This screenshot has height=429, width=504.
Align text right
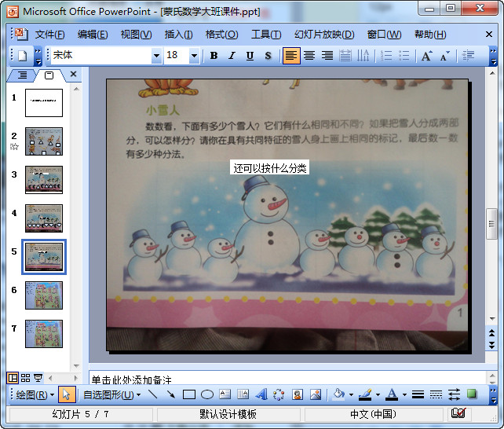click(x=327, y=56)
